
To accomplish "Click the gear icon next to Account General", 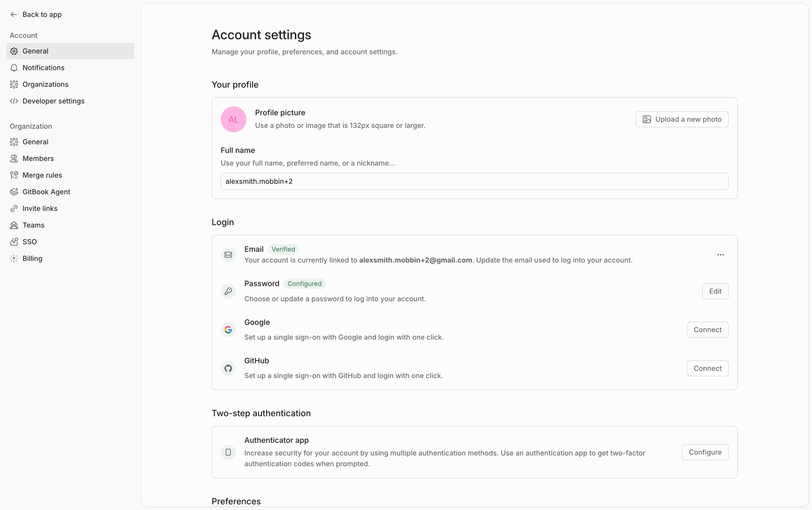I will click(14, 51).
